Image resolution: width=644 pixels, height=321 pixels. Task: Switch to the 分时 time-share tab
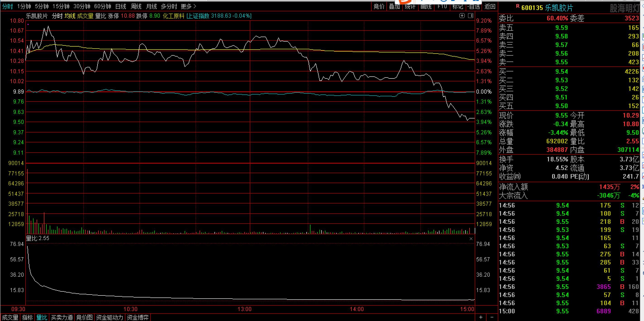pos(7,7)
